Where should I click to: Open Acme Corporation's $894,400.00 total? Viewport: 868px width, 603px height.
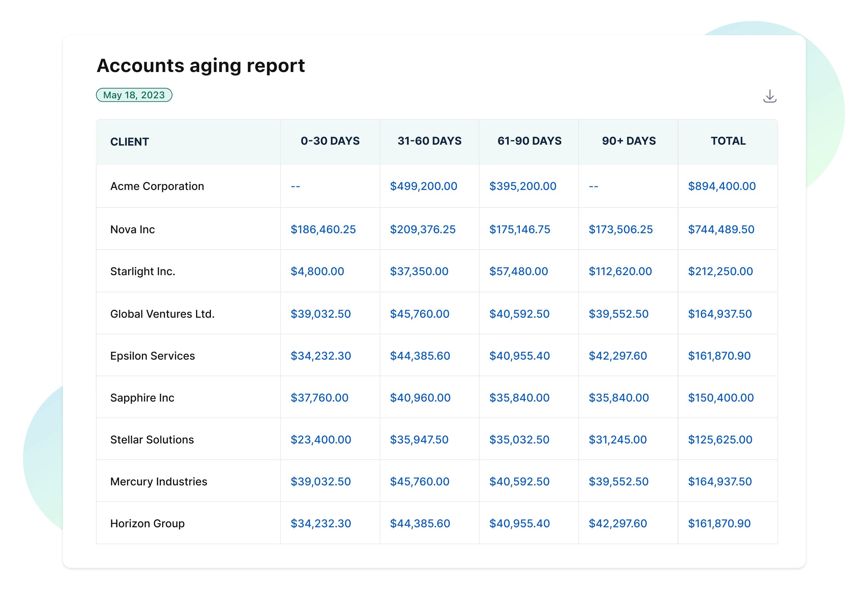coord(721,186)
